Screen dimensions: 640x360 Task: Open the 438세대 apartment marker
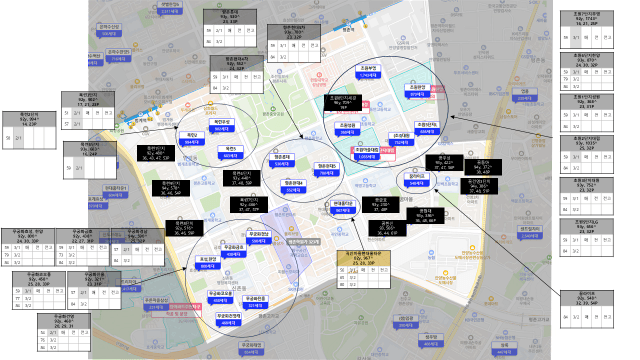coord(233,251)
